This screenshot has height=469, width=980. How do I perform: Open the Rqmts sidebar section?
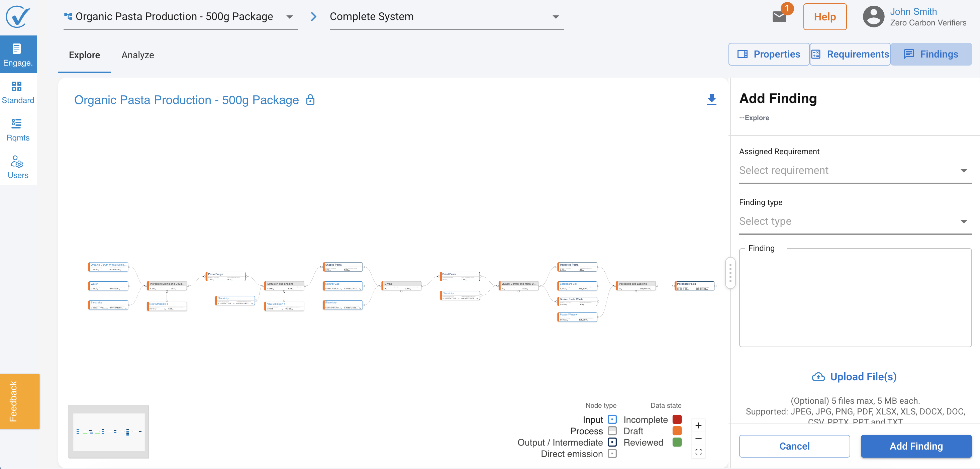[18, 129]
